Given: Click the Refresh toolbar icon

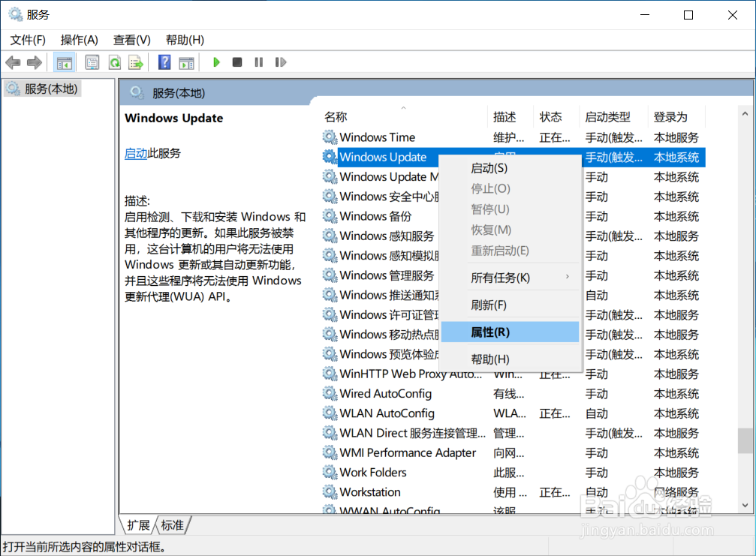Looking at the screenshot, I should pos(115,62).
